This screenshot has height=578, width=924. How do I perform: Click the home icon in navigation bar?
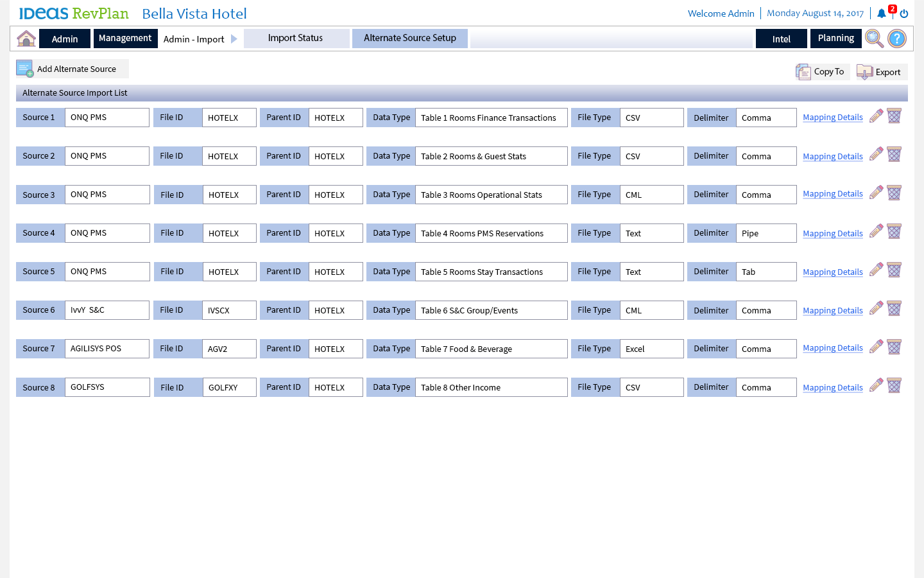click(26, 39)
